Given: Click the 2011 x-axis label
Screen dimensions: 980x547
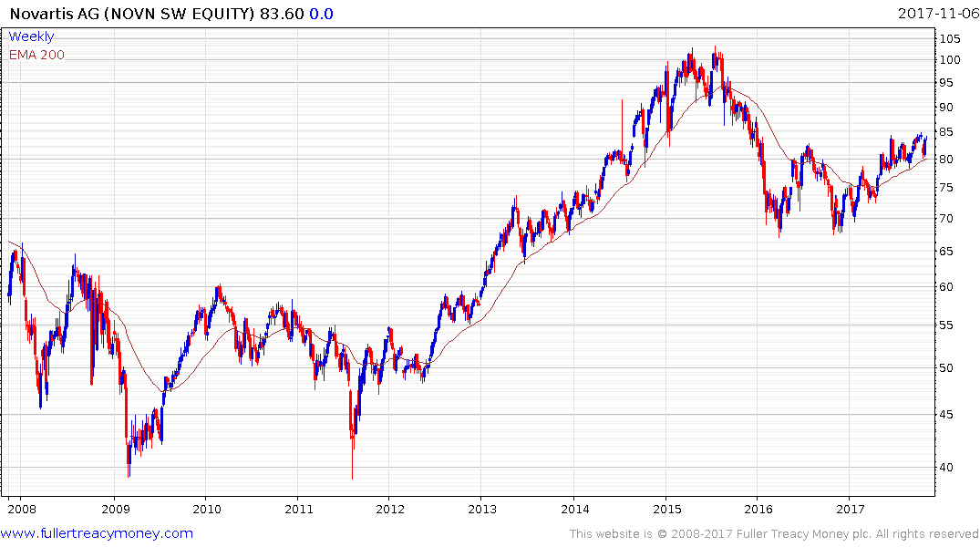Looking at the screenshot, I should (x=299, y=509).
